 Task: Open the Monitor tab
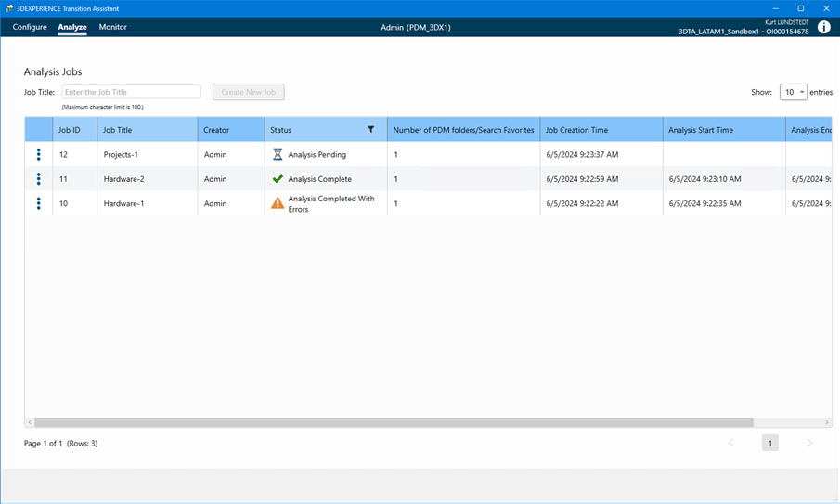point(112,27)
